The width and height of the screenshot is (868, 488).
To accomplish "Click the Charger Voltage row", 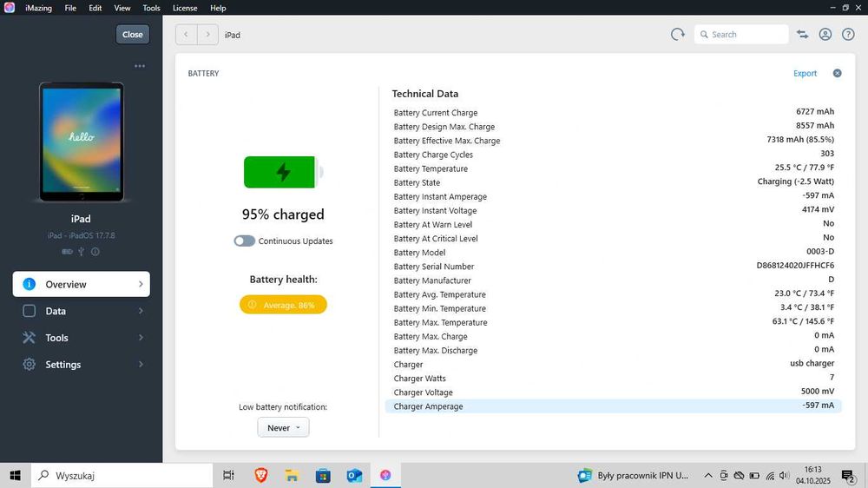I will click(614, 392).
